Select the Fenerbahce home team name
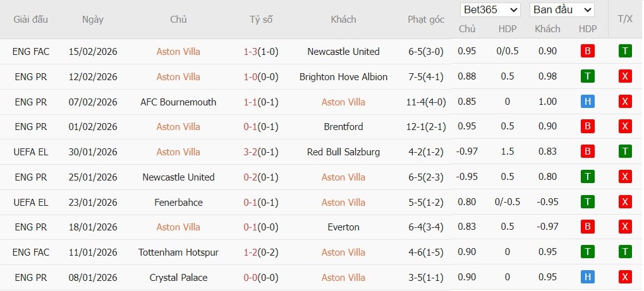 click(178, 203)
